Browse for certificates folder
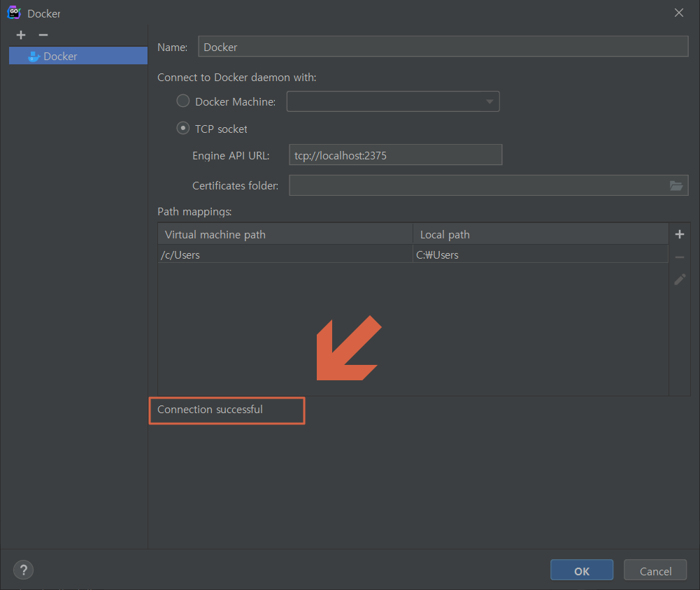The width and height of the screenshot is (700, 590). [x=676, y=185]
